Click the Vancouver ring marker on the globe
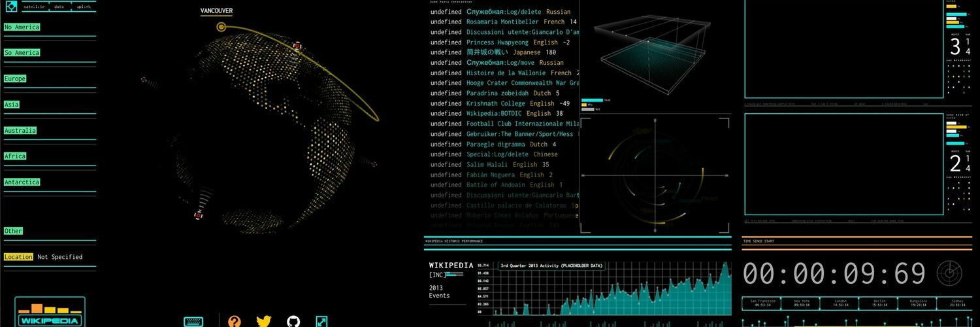This screenshot has height=327, width=980. coord(221,27)
